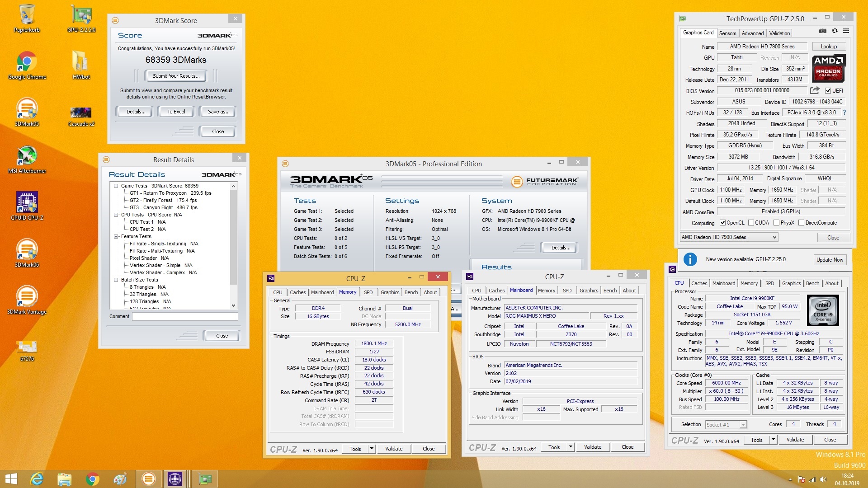The image size is (868, 488).
Task: Click Details... button in 3DMark05 System section
Action: (560, 248)
